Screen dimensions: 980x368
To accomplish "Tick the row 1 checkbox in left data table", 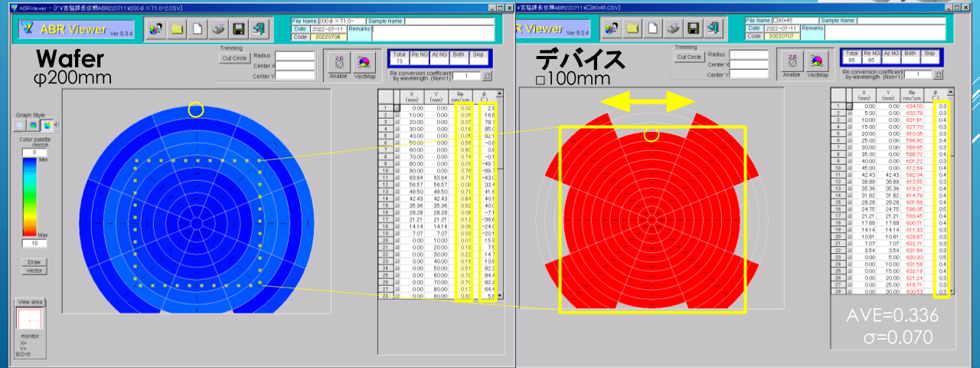I will pos(397,109).
